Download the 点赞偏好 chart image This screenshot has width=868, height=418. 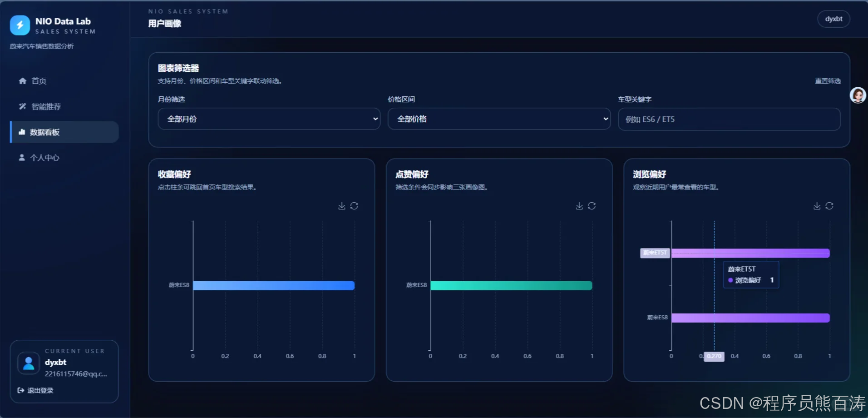click(579, 206)
